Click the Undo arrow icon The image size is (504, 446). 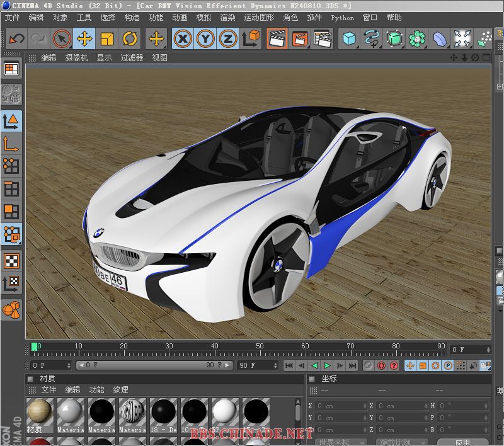click(x=17, y=39)
